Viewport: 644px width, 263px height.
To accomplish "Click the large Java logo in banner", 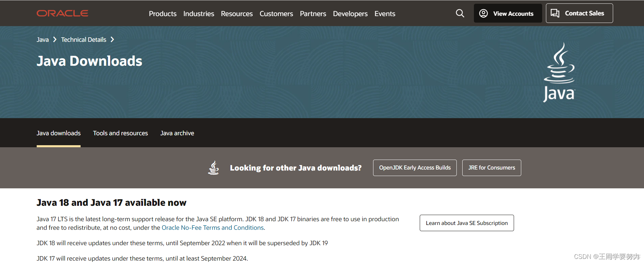I will point(559,72).
